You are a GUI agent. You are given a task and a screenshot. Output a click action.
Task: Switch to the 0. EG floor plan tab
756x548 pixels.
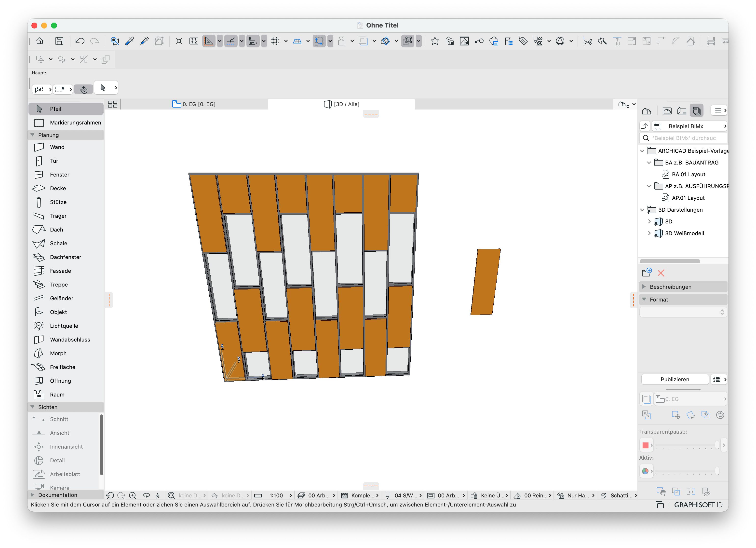194,104
